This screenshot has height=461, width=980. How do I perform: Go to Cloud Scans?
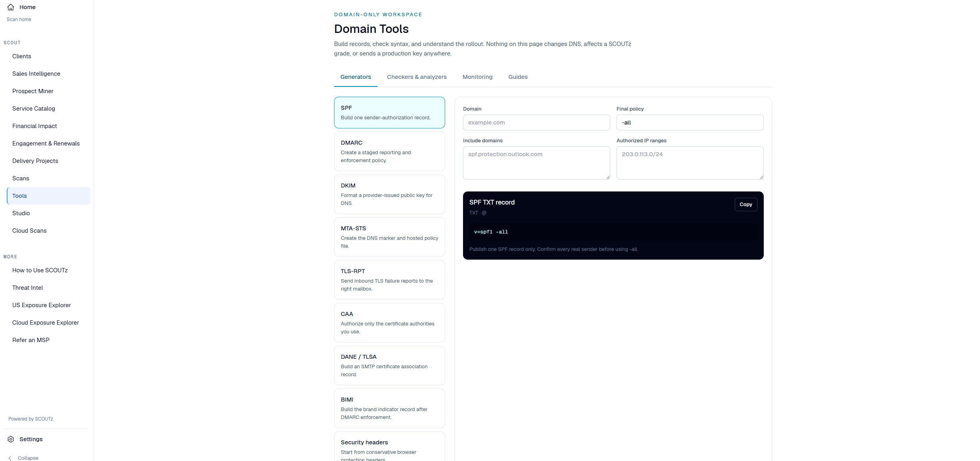pyautogui.click(x=48, y=231)
